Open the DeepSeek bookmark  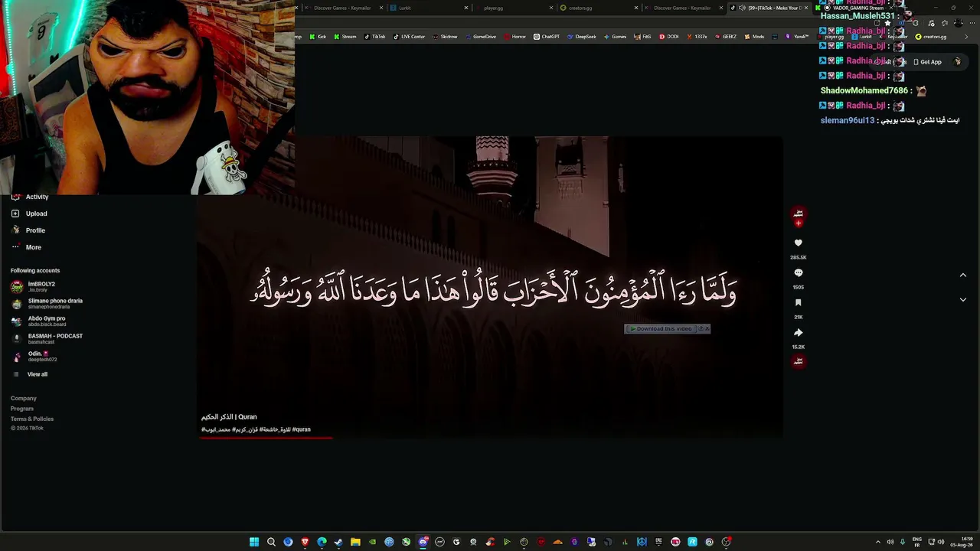(582, 37)
